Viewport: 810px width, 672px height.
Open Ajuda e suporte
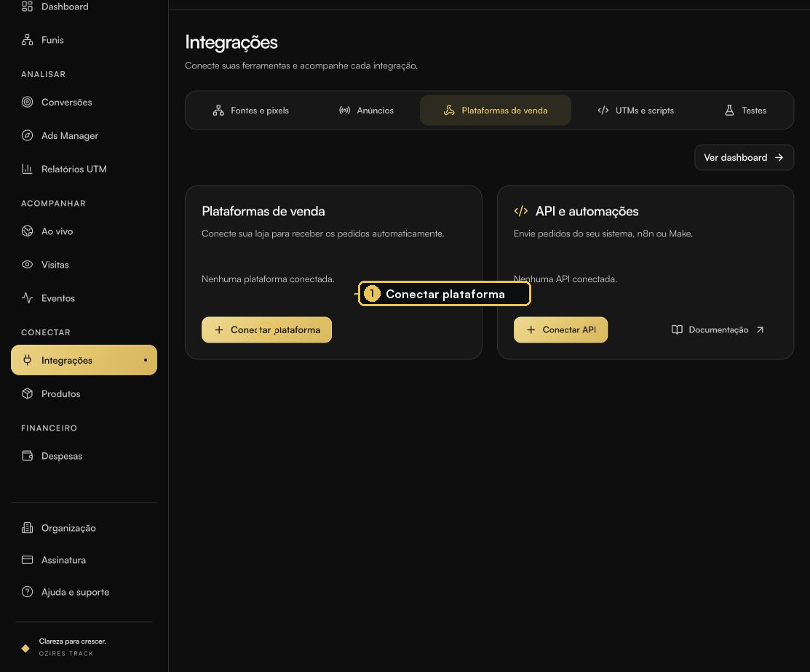click(x=84, y=591)
